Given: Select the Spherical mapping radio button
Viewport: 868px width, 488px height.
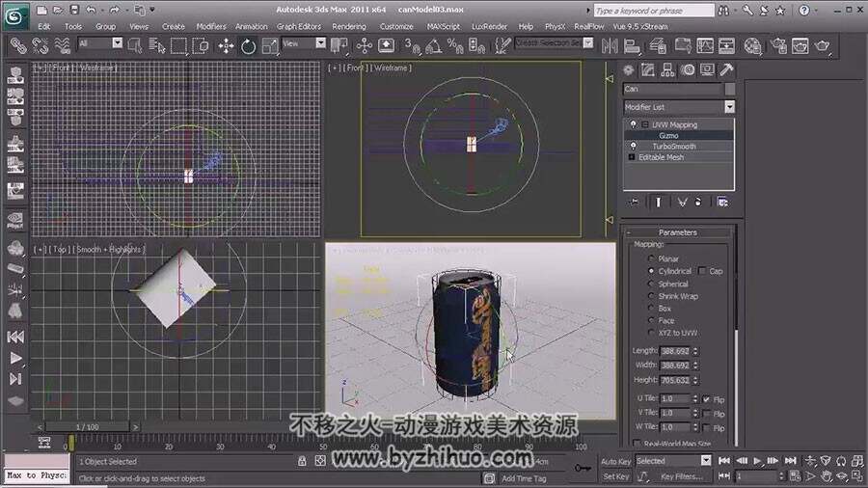Looking at the screenshot, I should (651, 284).
